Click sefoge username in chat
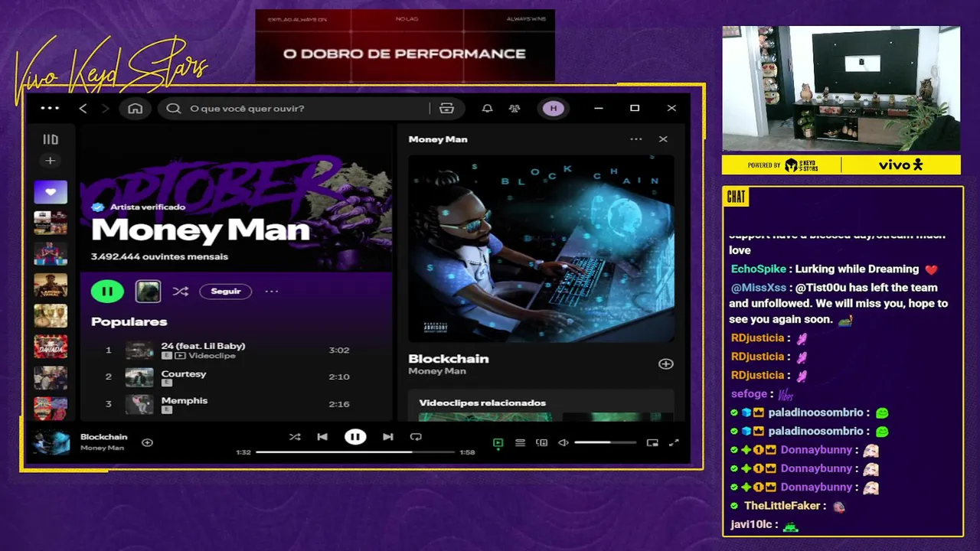Viewport: 980px width, 551px height. 749,393
